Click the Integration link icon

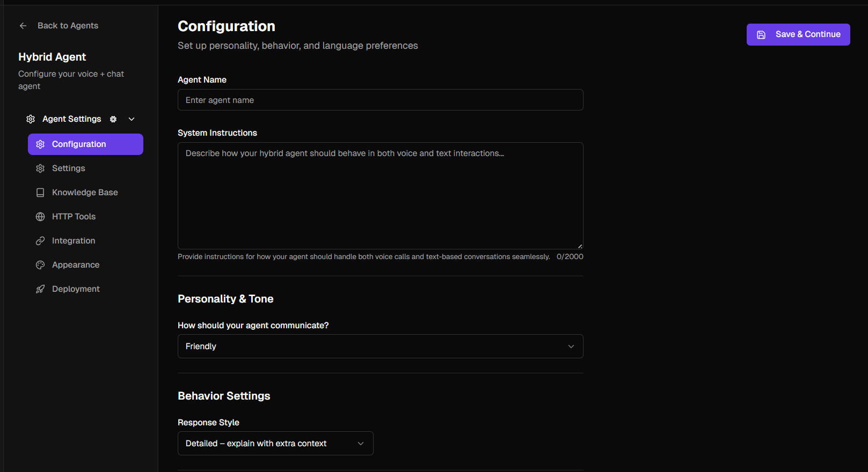click(x=40, y=241)
